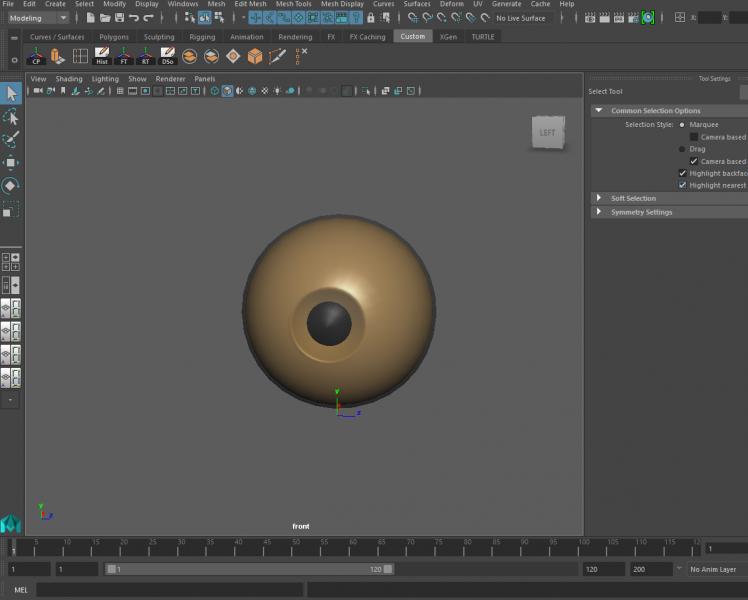Choose the Paint Selection tool
This screenshot has height=600, width=748.
tap(11, 140)
